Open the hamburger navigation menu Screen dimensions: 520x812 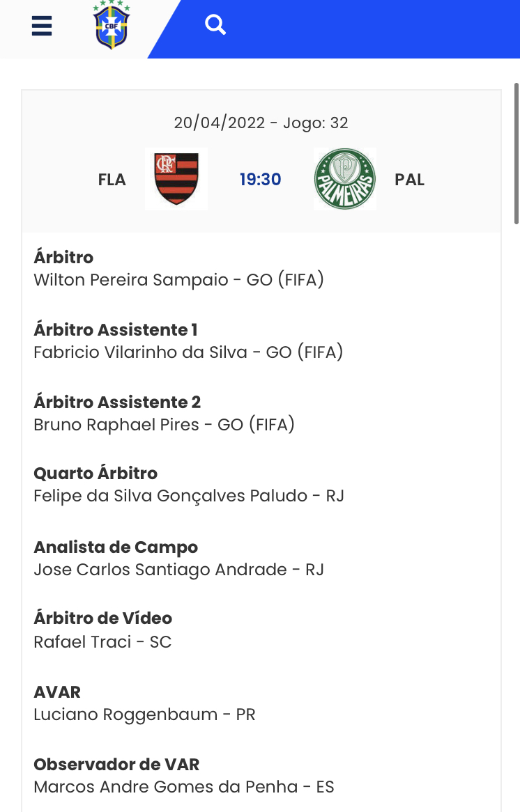pos(42,26)
